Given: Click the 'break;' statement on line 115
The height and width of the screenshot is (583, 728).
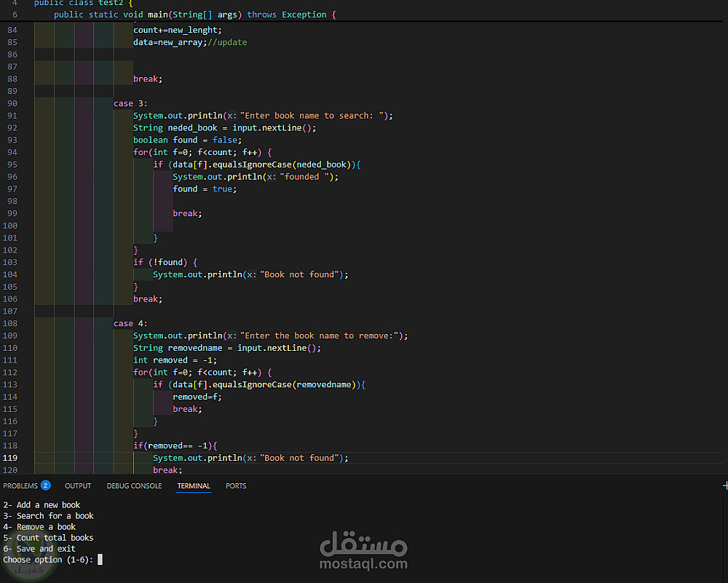Looking at the screenshot, I should pyautogui.click(x=188, y=409).
